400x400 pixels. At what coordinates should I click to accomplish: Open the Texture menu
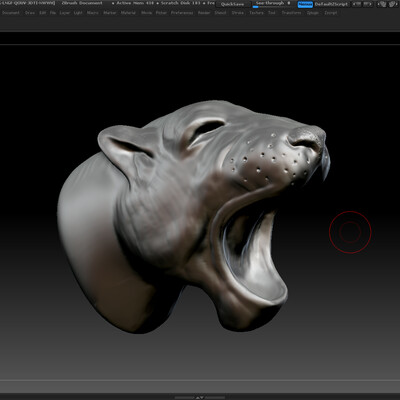256,13
